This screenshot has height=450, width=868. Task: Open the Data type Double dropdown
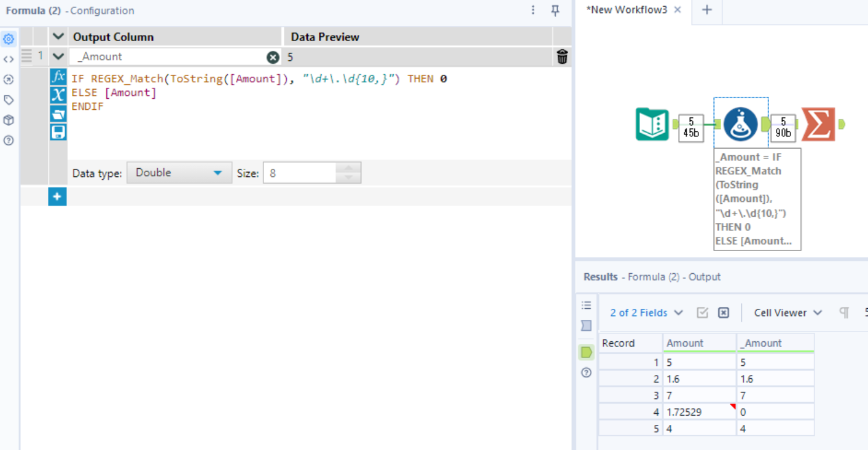(x=179, y=173)
